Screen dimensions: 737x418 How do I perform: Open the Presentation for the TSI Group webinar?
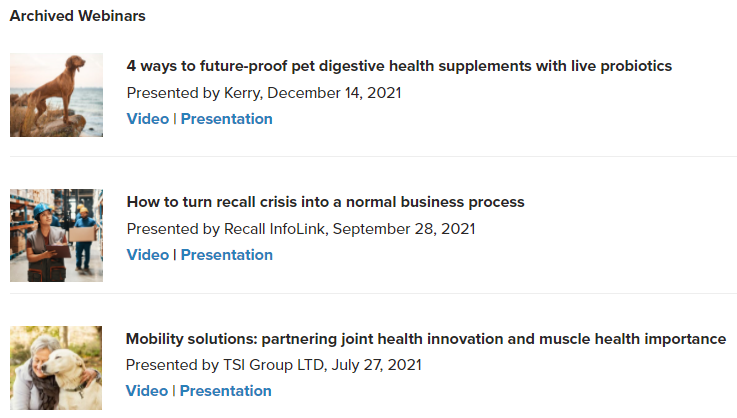(x=226, y=390)
